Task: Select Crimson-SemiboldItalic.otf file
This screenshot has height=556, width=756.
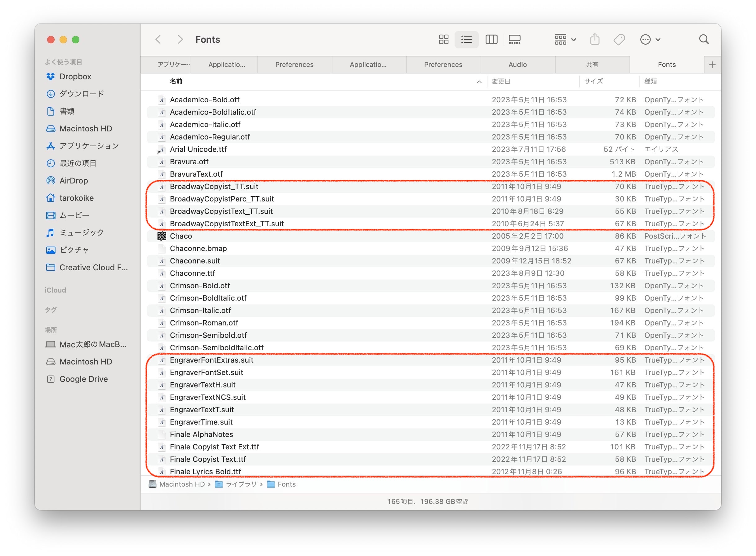Action: click(431, 348)
